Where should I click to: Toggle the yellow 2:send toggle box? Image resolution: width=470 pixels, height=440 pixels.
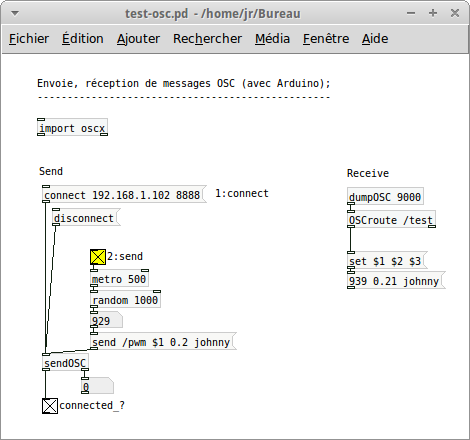click(98, 257)
